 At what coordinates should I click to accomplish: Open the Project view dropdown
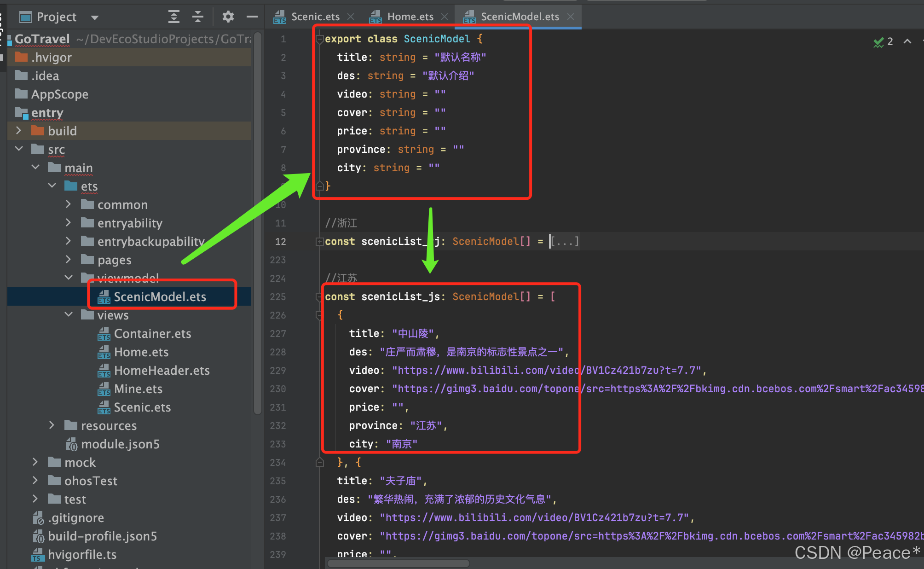pyautogui.click(x=95, y=17)
